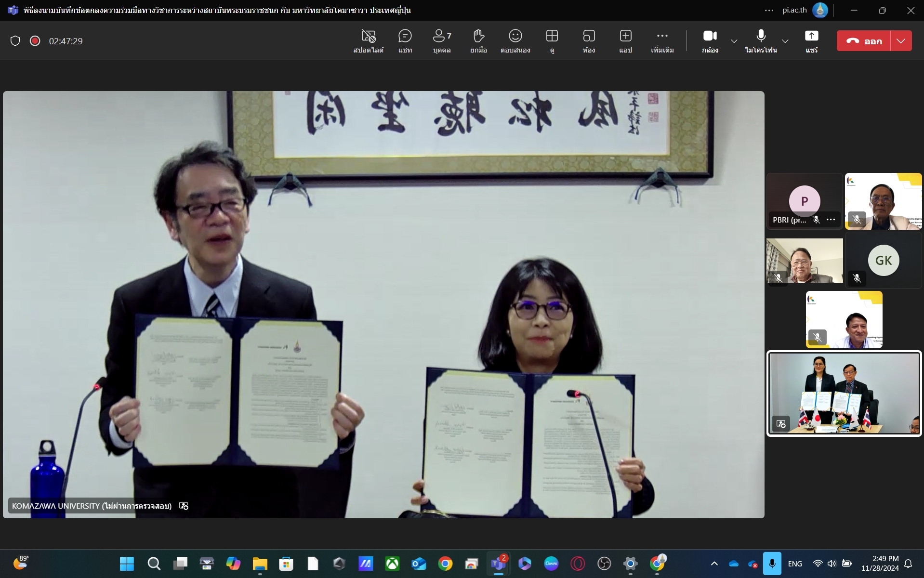Expand camera options dropdown arrow

(x=734, y=41)
